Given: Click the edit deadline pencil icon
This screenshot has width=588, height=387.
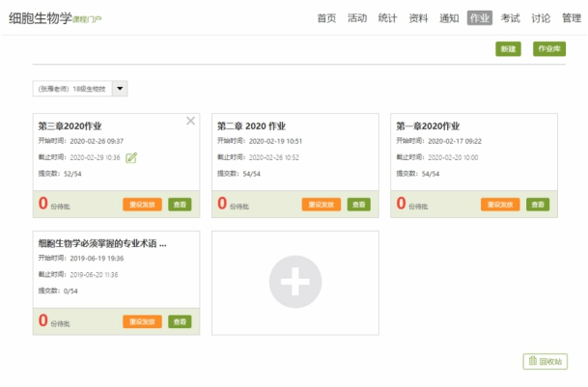Looking at the screenshot, I should click(x=130, y=157).
